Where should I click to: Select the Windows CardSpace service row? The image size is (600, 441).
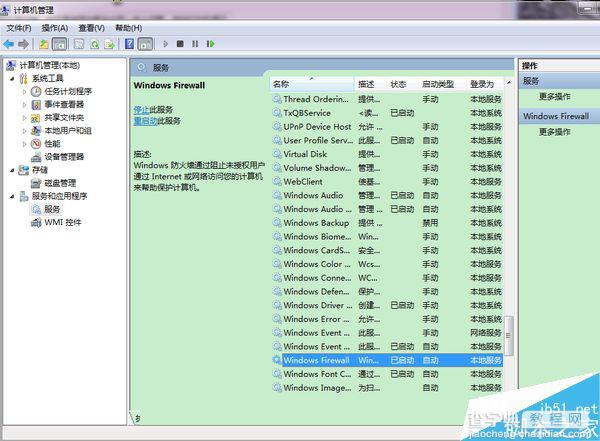pos(387,250)
